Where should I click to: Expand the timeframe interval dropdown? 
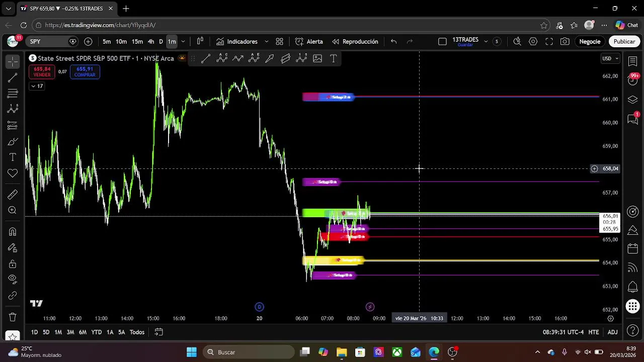tap(183, 41)
